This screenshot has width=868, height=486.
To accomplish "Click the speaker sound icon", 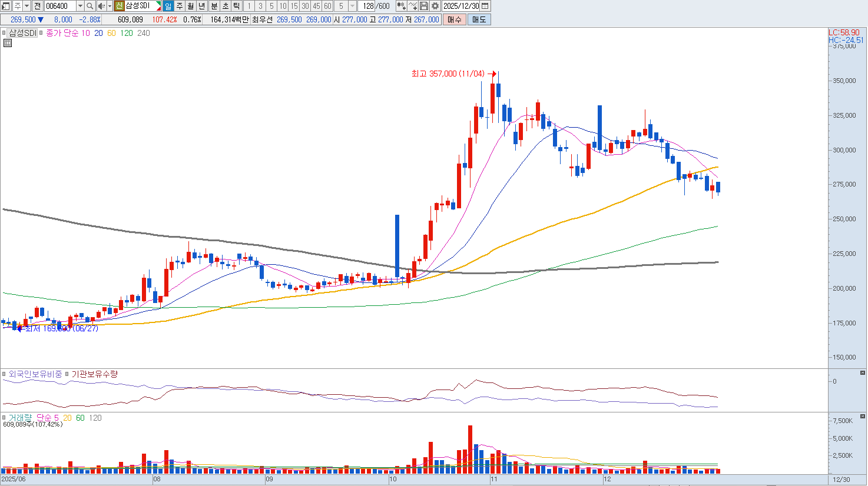I will coord(101,6).
